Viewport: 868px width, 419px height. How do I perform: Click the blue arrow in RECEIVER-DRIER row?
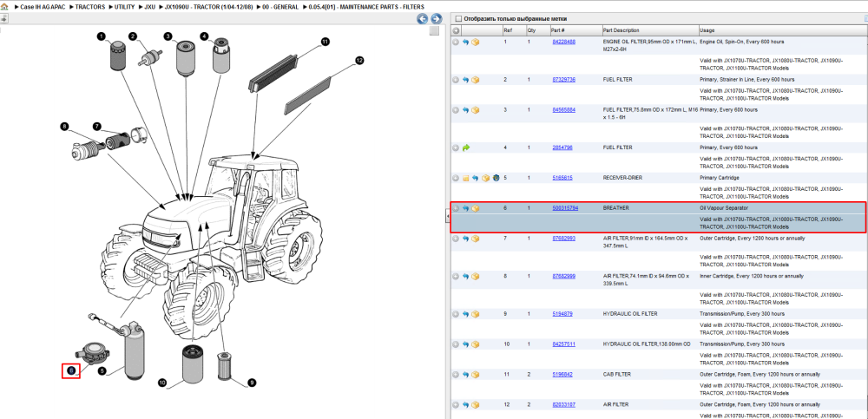tap(476, 178)
